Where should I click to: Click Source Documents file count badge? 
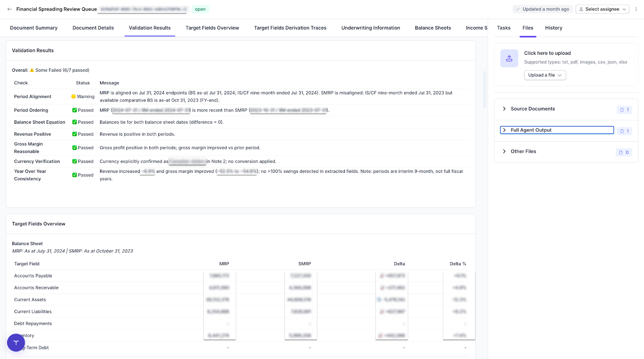(624, 110)
